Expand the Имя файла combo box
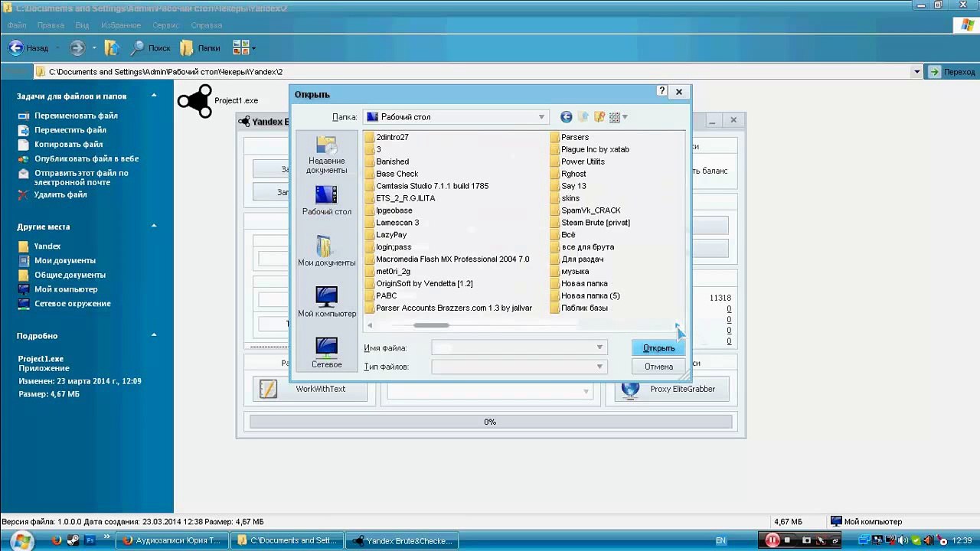Screen dimensions: 980x551 point(599,347)
